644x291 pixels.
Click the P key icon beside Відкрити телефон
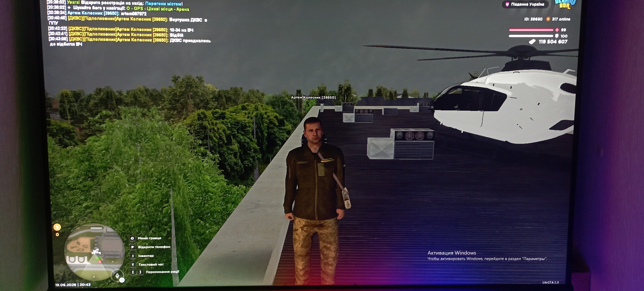click(x=132, y=247)
